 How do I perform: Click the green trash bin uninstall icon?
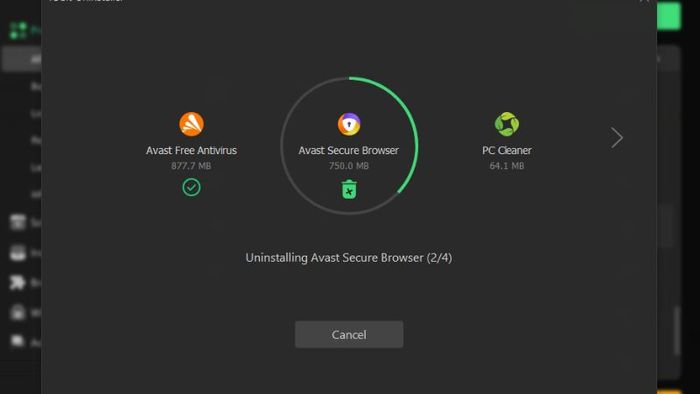click(x=349, y=190)
